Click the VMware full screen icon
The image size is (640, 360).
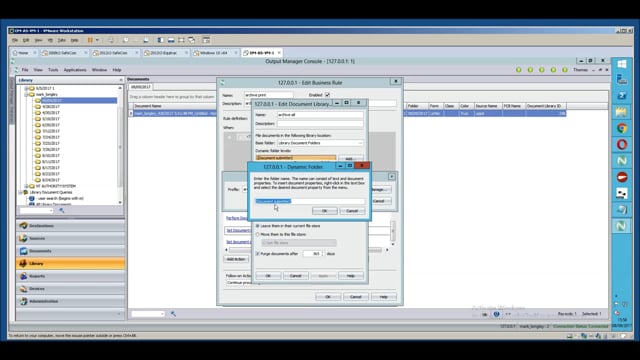tap(181, 40)
